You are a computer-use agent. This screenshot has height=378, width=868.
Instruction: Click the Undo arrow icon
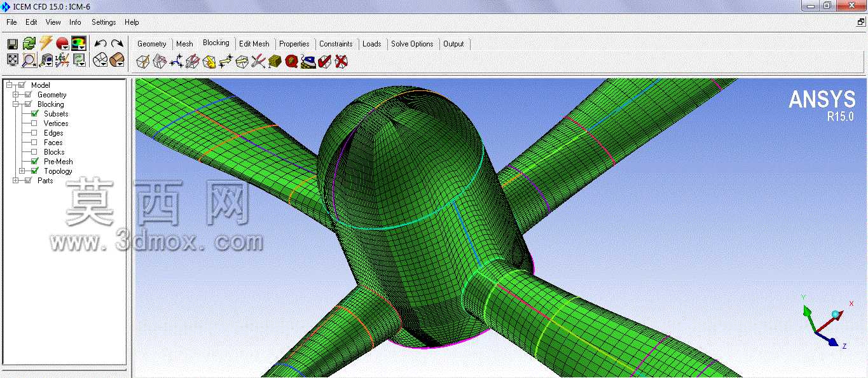click(100, 43)
